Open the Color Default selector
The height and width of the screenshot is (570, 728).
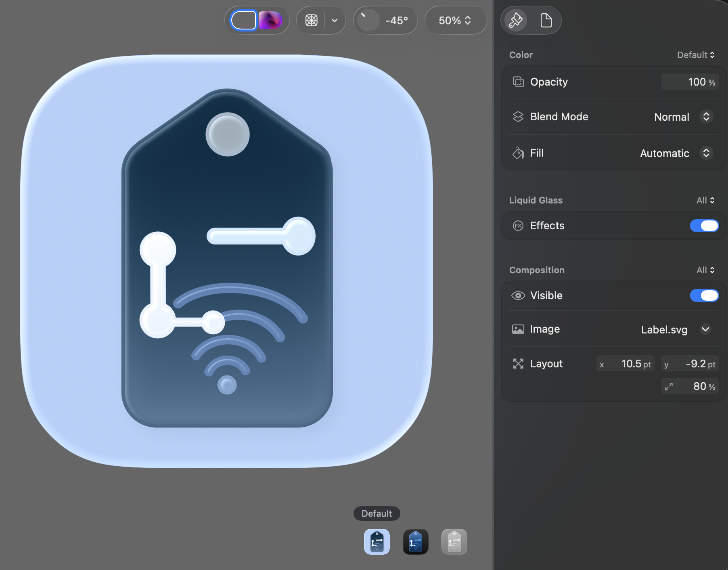[x=696, y=54]
